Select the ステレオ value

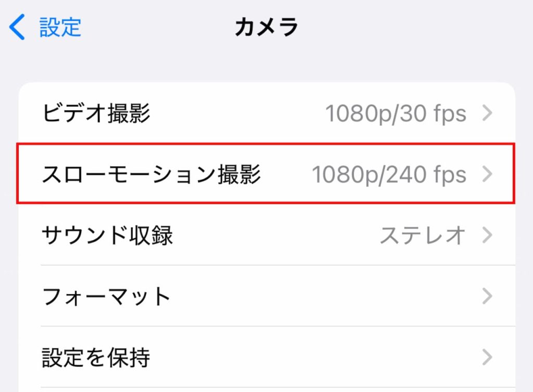[x=423, y=235]
